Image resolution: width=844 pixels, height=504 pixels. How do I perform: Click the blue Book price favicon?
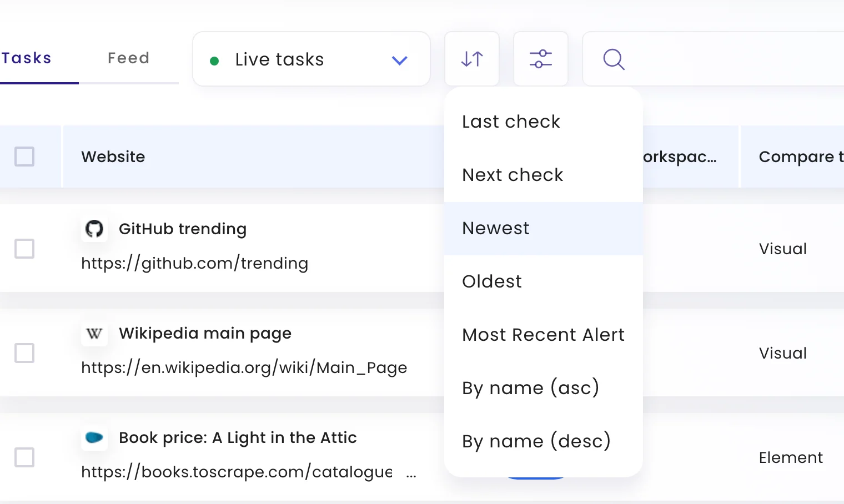coord(94,437)
